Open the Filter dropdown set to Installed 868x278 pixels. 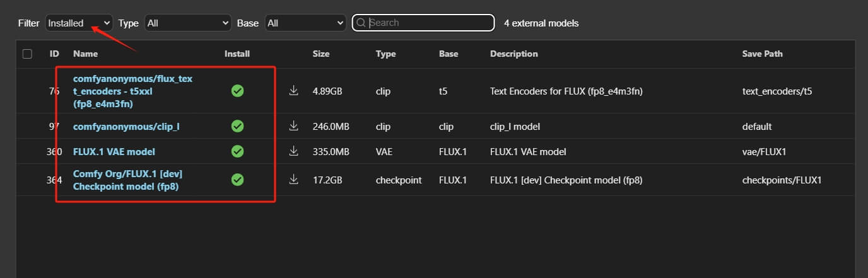79,23
